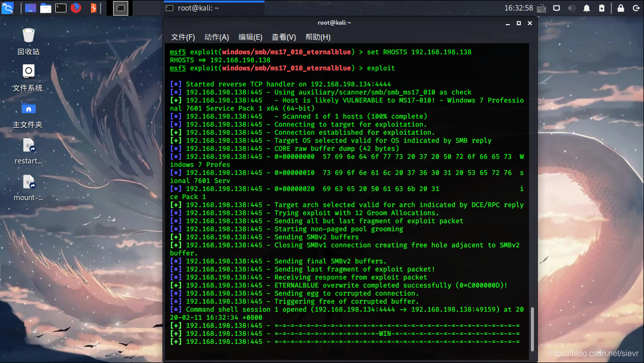The width and height of the screenshot is (644, 363).
Task: Maximize the root@kali terminal window
Action: click(x=519, y=23)
